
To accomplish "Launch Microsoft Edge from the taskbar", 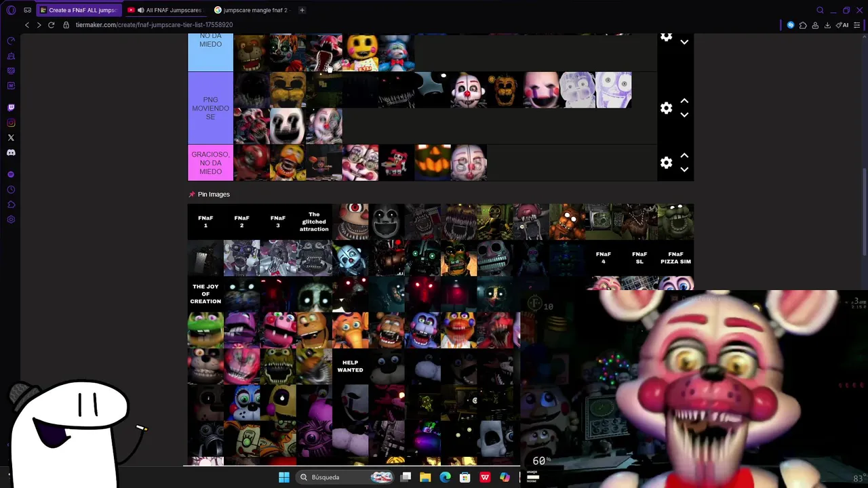I will coord(445,477).
